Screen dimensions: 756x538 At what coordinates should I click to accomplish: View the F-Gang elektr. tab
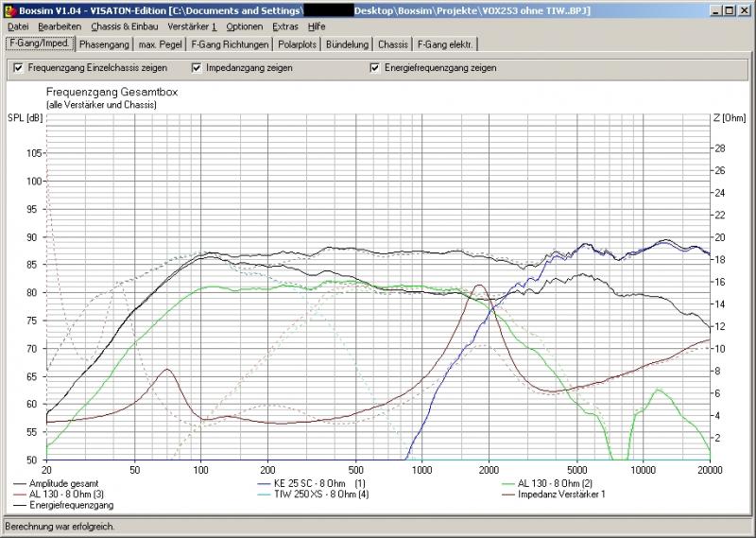(x=446, y=44)
